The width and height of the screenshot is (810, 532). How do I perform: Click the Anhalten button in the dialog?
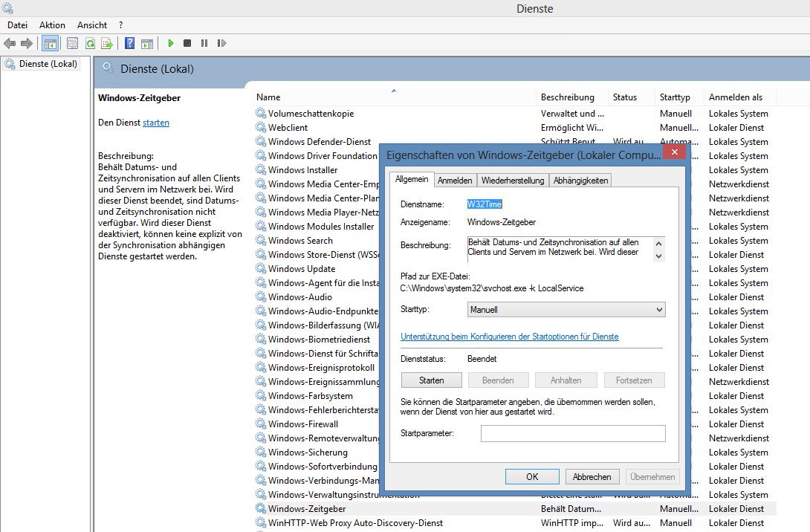(x=566, y=380)
